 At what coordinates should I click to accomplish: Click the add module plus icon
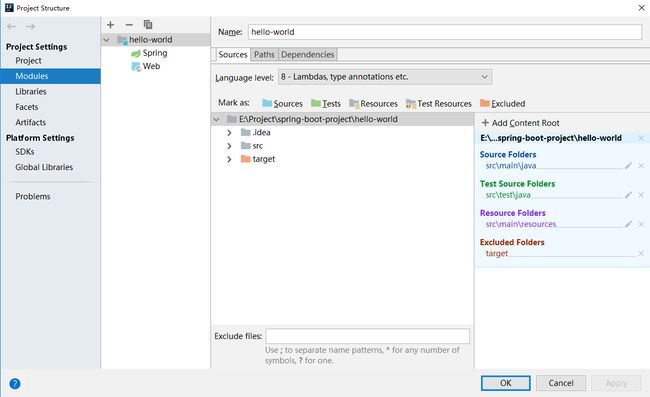pos(110,25)
